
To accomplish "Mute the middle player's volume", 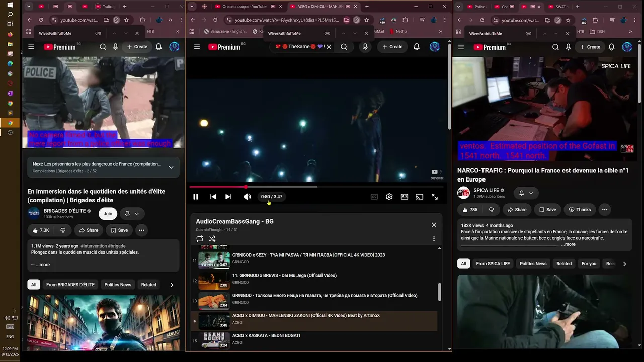I will (x=247, y=197).
